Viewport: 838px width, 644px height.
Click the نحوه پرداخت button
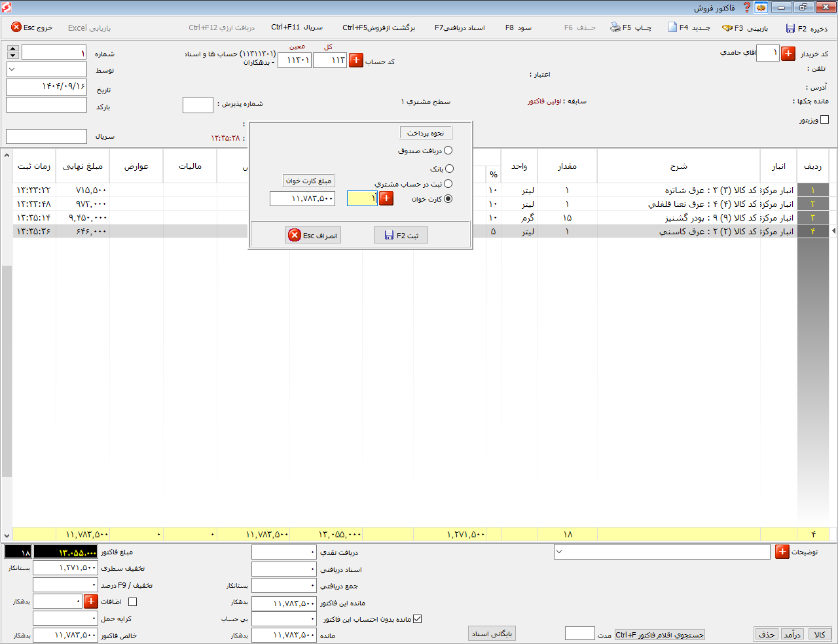click(x=426, y=133)
